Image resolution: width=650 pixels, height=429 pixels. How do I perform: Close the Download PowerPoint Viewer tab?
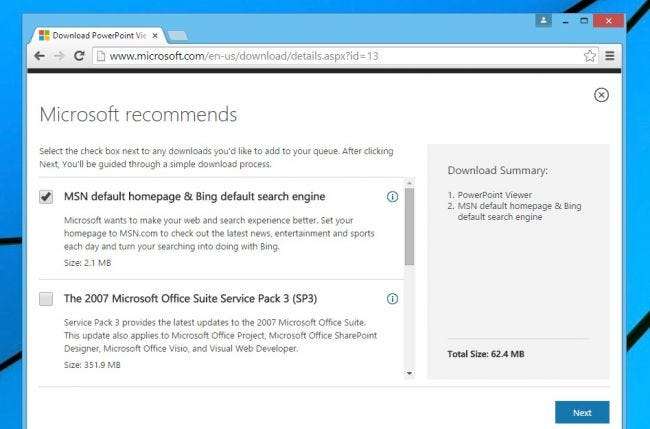click(155, 35)
